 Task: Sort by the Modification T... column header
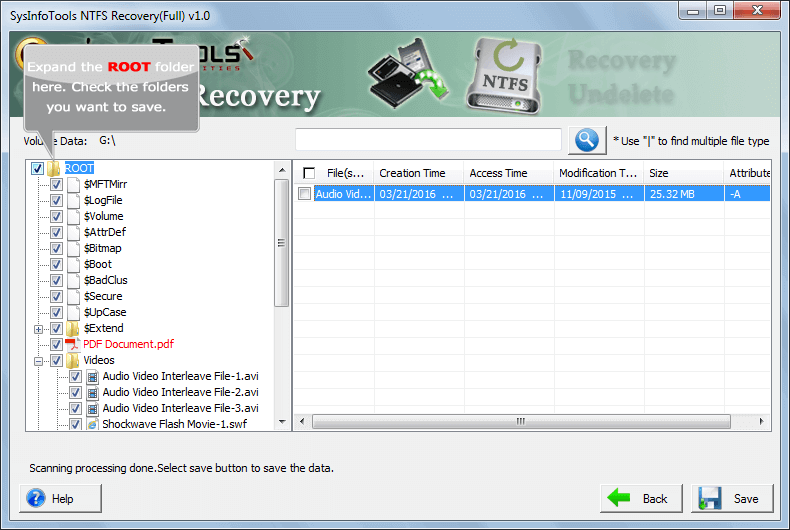(x=599, y=173)
